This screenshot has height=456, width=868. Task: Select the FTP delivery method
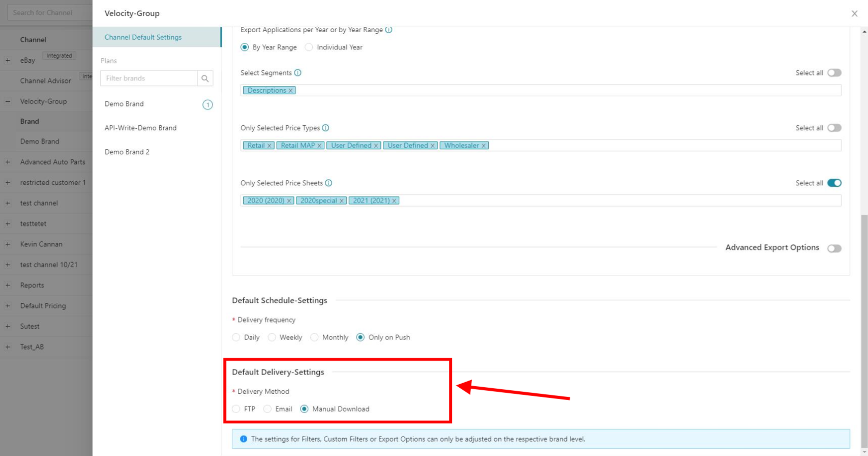[x=236, y=409]
